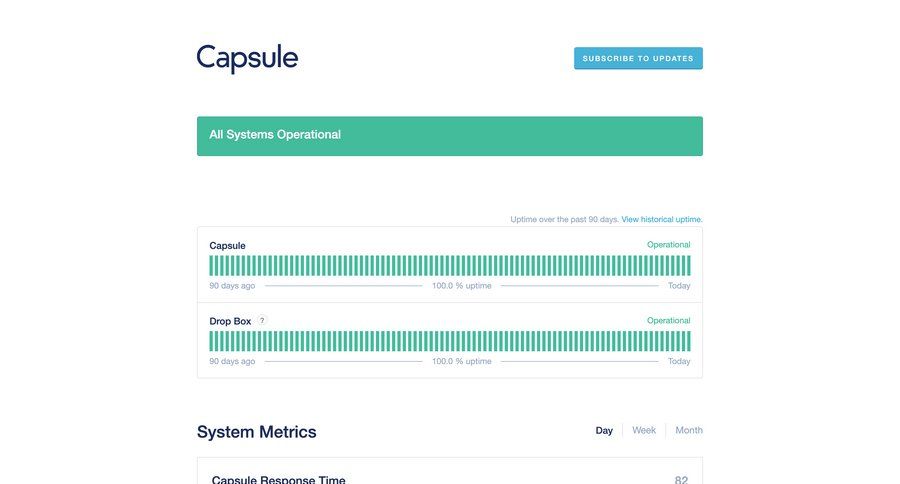This screenshot has width=900, height=484.
Task: Click the Capsule logo
Action: click(247, 58)
